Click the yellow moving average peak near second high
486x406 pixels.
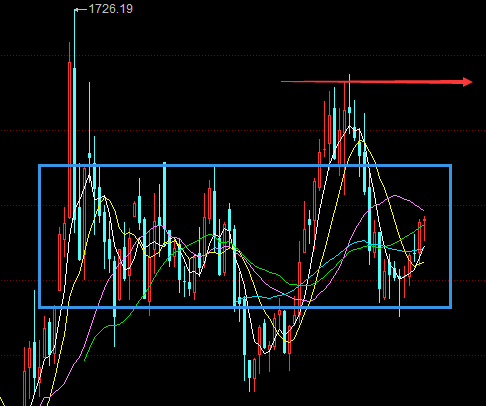361,141
